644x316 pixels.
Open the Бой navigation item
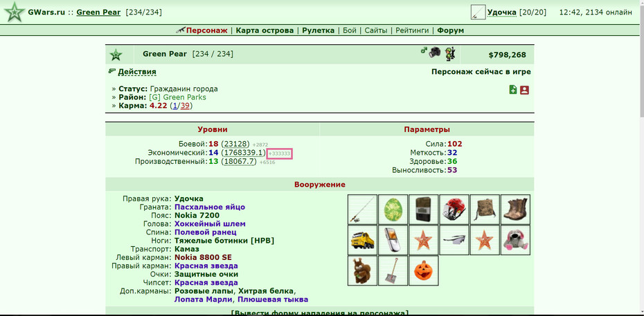(350, 30)
